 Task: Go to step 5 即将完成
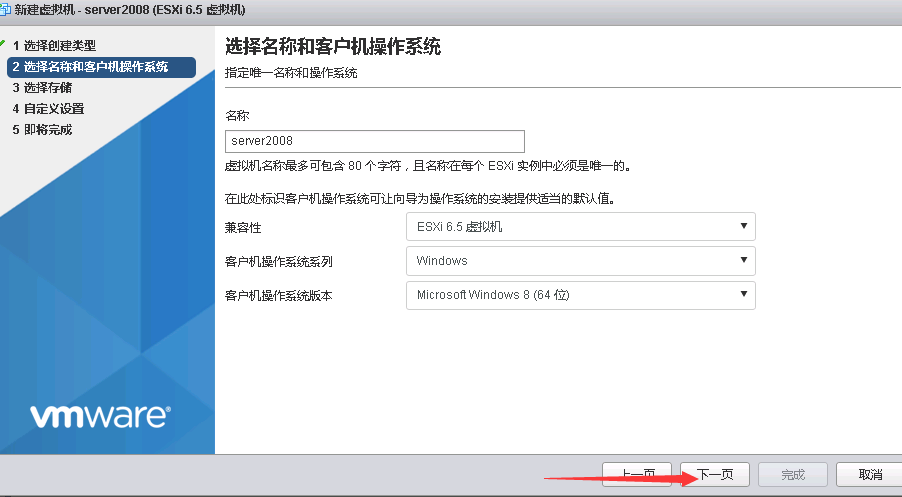[42, 129]
